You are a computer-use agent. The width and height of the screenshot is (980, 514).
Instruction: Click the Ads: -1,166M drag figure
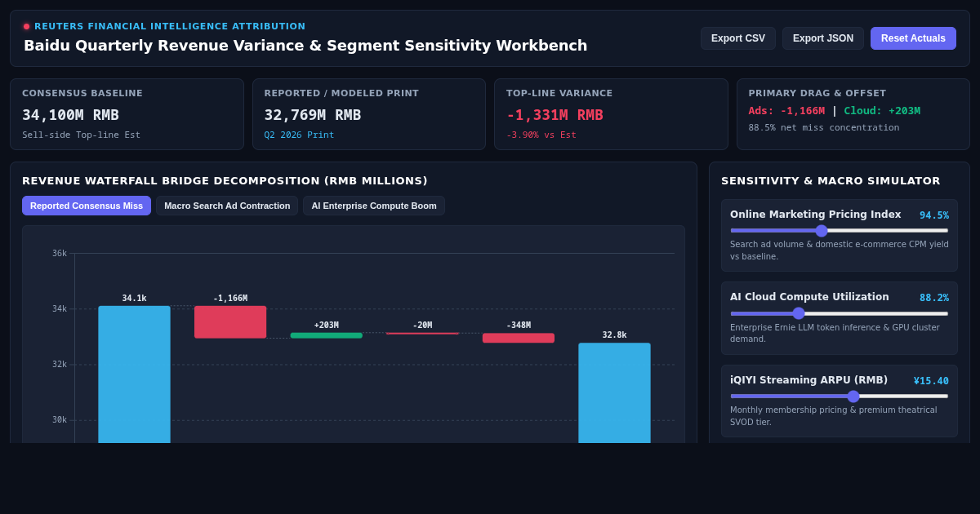pyautogui.click(x=786, y=111)
